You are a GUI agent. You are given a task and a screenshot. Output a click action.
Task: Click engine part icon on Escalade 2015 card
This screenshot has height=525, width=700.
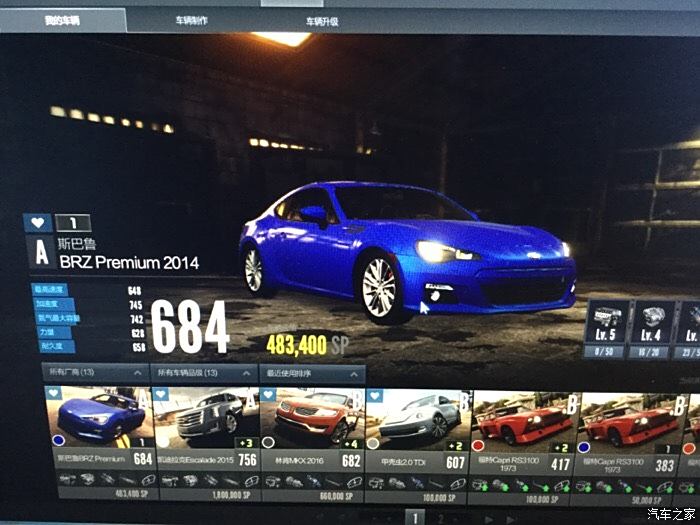pyautogui.click(x=170, y=480)
